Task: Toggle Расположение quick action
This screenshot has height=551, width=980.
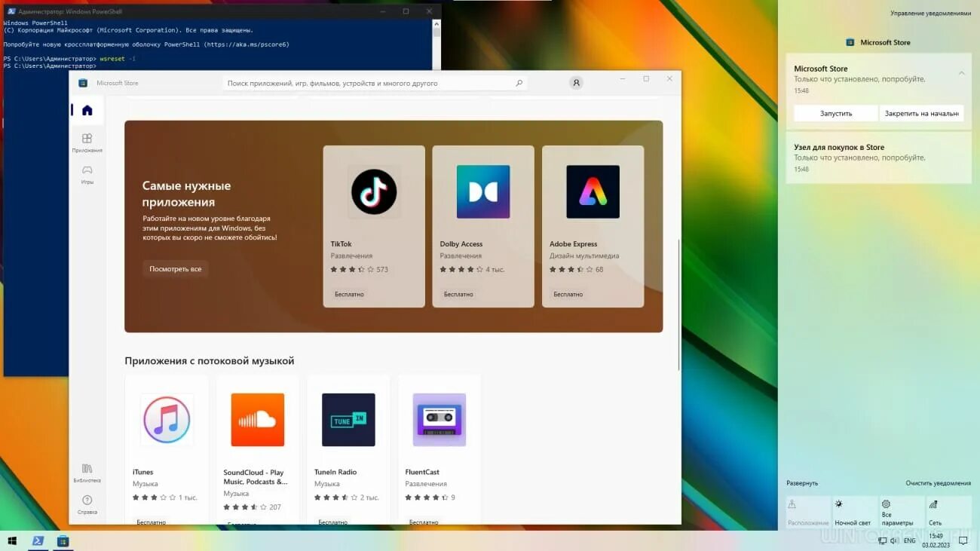Action: (808, 513)
